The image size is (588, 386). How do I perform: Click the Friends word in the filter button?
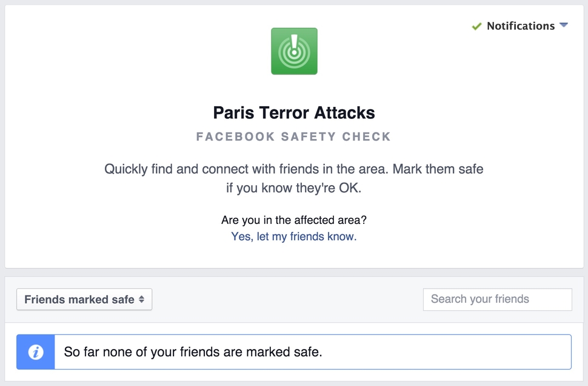43,299
